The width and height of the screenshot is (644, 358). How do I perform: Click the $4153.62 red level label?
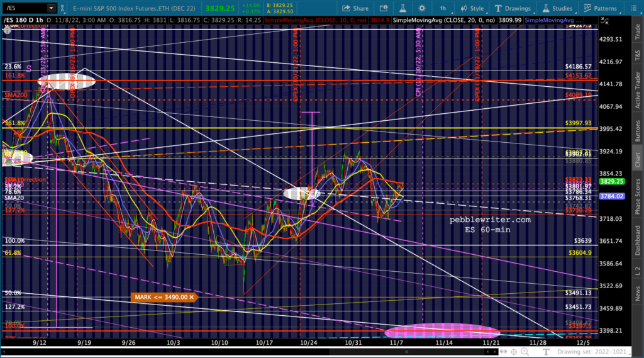pyautogui.click(x=579, y=76)
